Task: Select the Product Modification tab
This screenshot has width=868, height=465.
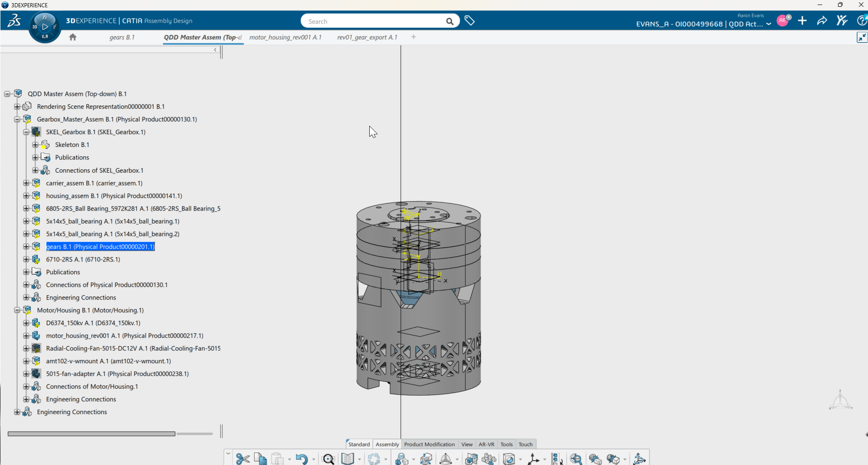Action: click(x=429, y=444)
